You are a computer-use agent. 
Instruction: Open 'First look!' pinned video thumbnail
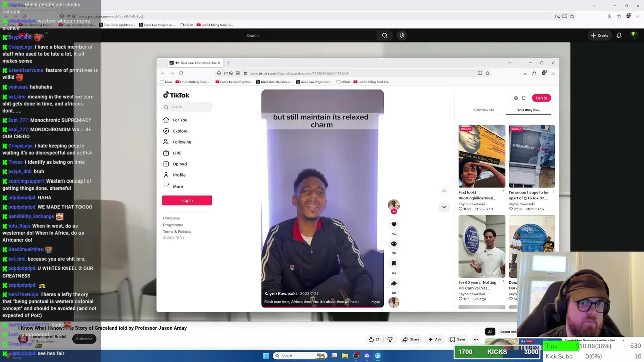481,156
